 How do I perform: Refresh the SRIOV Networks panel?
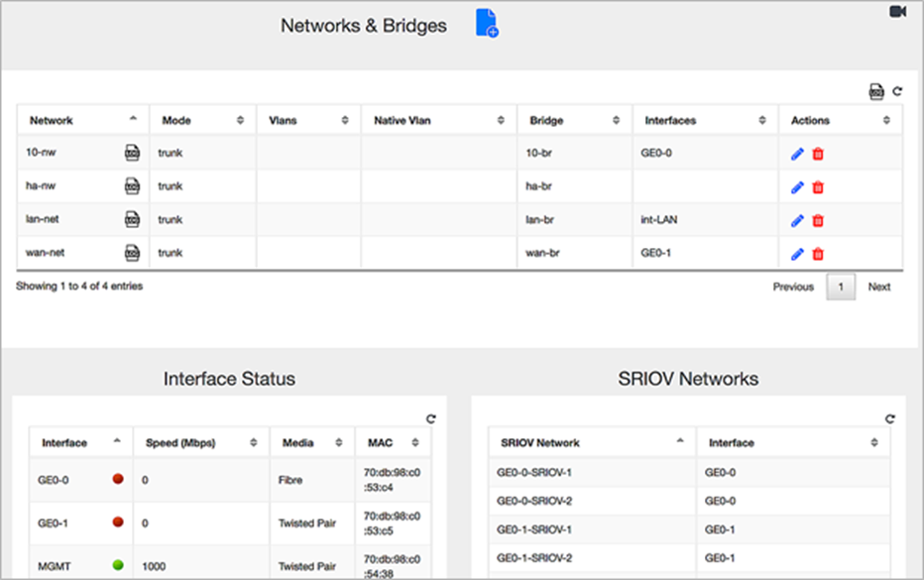pos(890,418)
